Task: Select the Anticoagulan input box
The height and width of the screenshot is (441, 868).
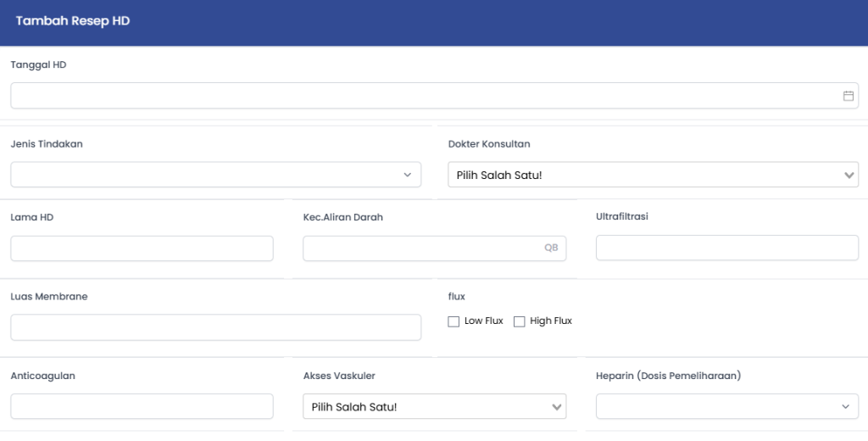Action: pos(142,406)
